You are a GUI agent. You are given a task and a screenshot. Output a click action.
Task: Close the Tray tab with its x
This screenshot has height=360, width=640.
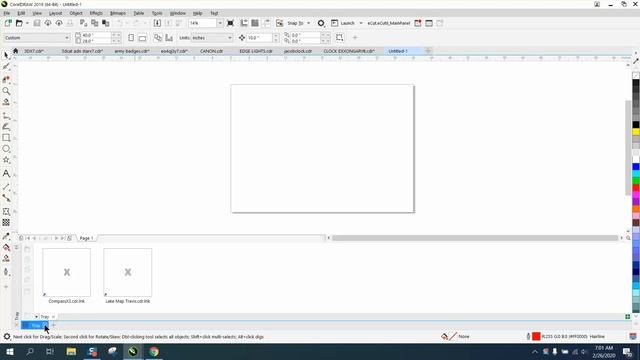coord(53,317)
